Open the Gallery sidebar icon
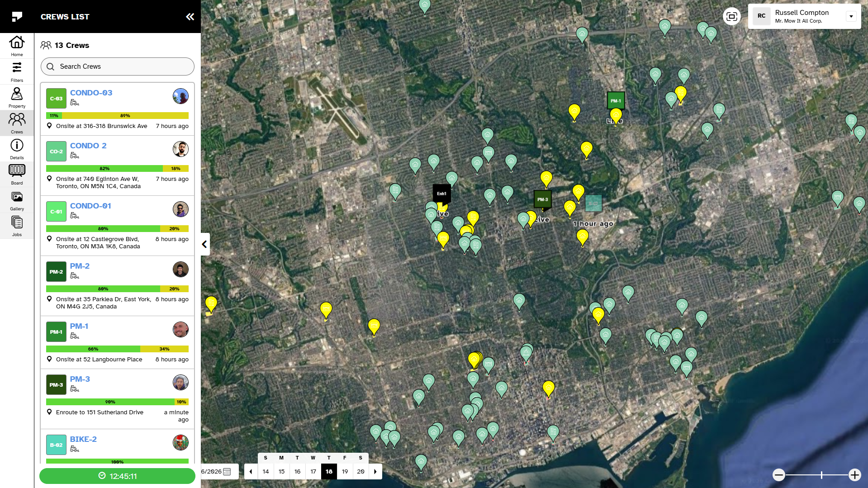 (17, 200)
